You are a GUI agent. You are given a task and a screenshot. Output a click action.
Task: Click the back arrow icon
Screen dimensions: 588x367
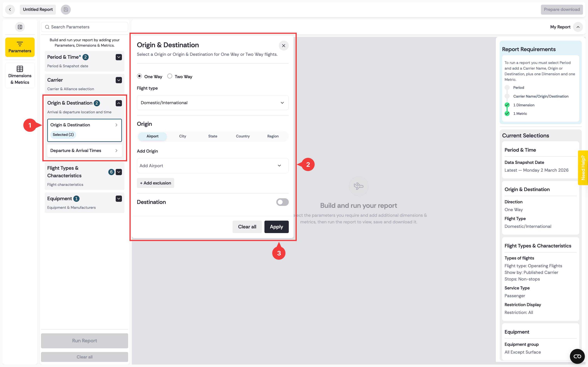coord(10,10)
